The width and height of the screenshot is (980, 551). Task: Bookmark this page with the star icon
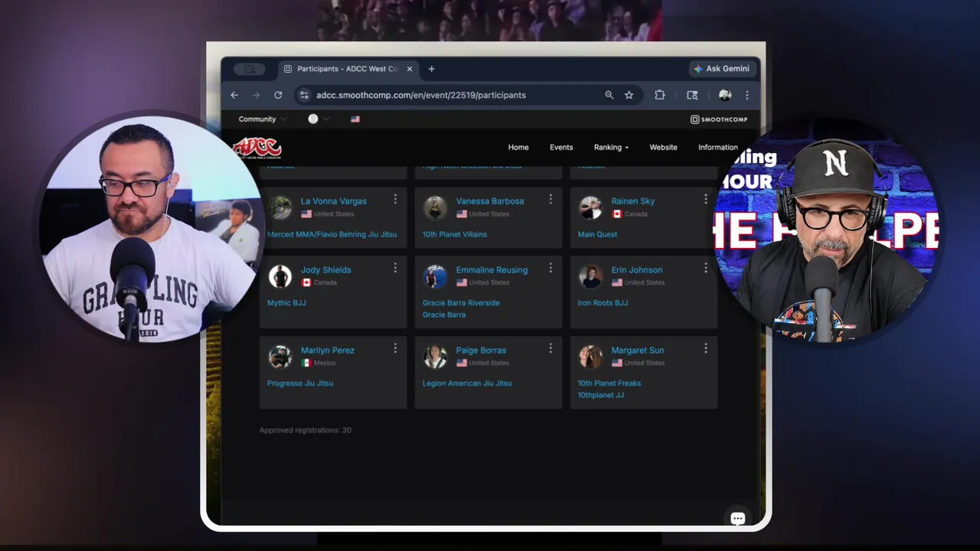point(629,95)
